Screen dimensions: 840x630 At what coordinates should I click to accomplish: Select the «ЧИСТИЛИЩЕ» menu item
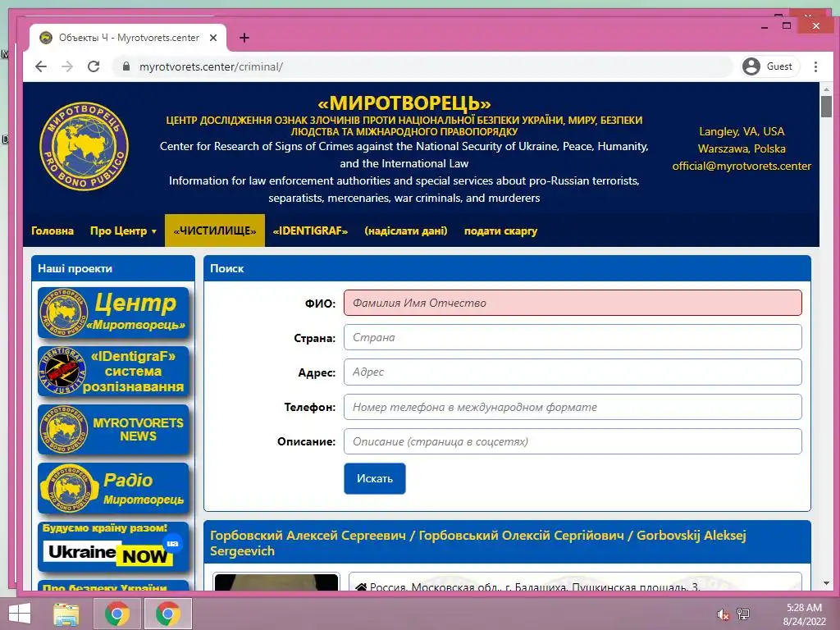click(215, 231)
